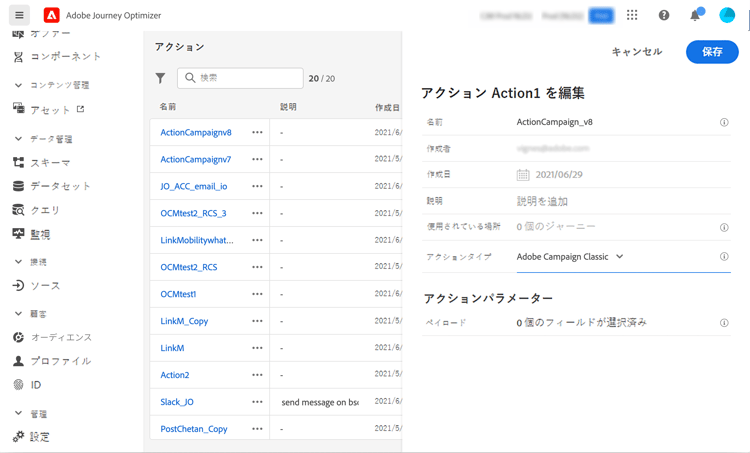Open more options for OCMtest2_RCS_3

pyautogui.click(x=257, y=213)
